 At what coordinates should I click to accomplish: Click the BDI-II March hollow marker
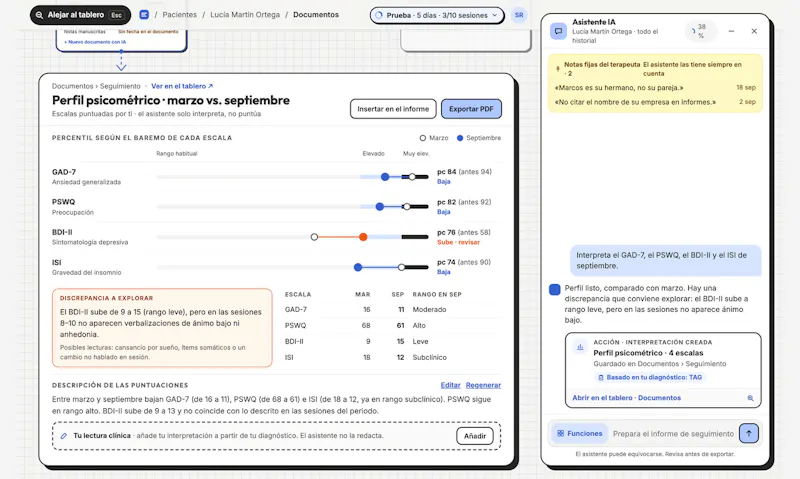[x=314, y=237]
